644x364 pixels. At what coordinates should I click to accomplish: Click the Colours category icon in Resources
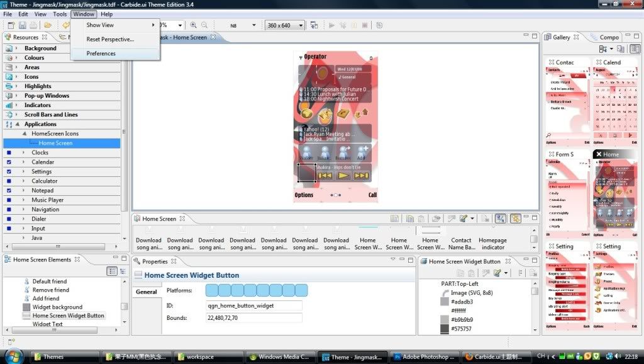click(9, 58)
